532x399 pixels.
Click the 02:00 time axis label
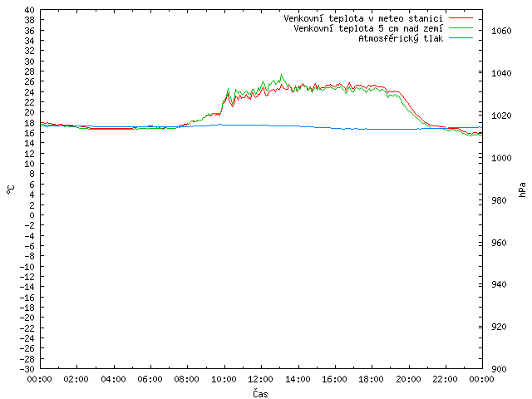[76, 379]
